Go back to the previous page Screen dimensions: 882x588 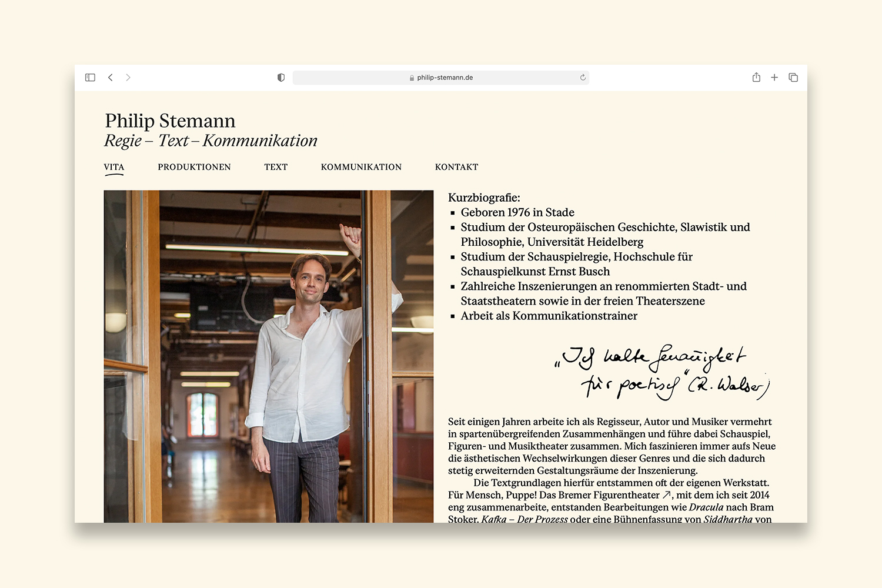(111, 78)
